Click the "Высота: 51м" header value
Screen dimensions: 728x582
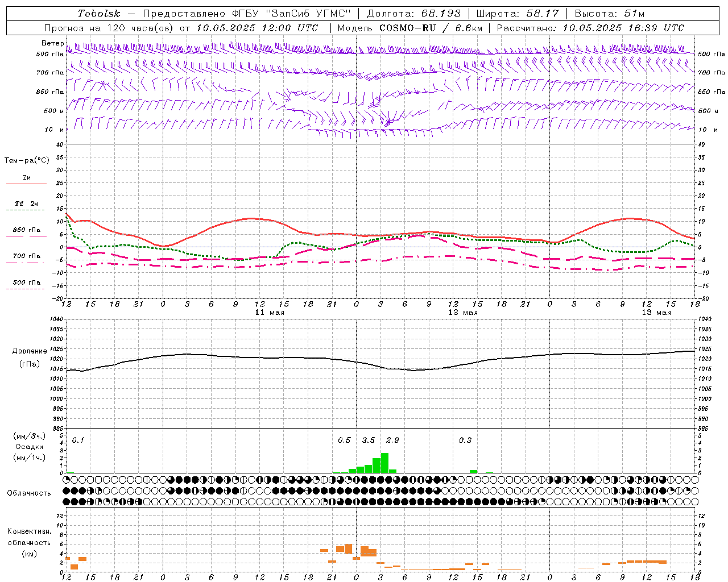(610, 14)
